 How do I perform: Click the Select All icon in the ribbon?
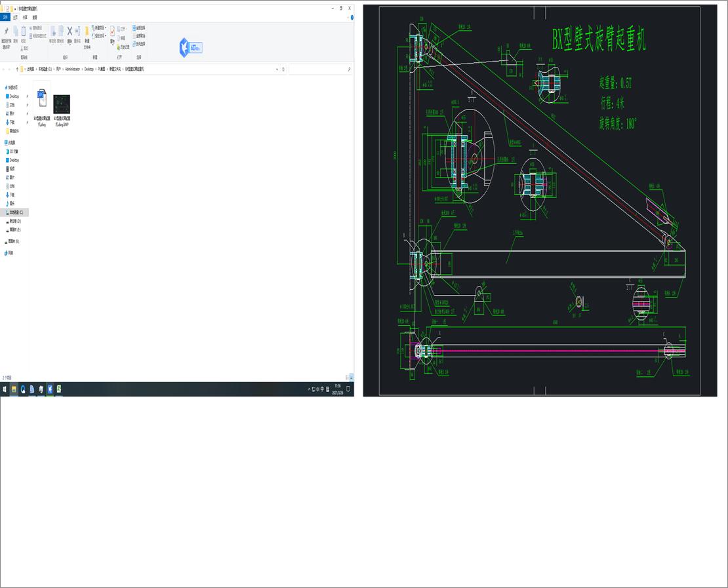134,28
